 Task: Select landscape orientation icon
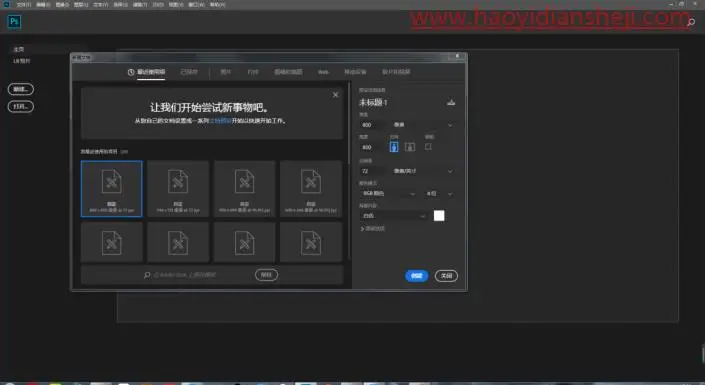tap(410, 147)
